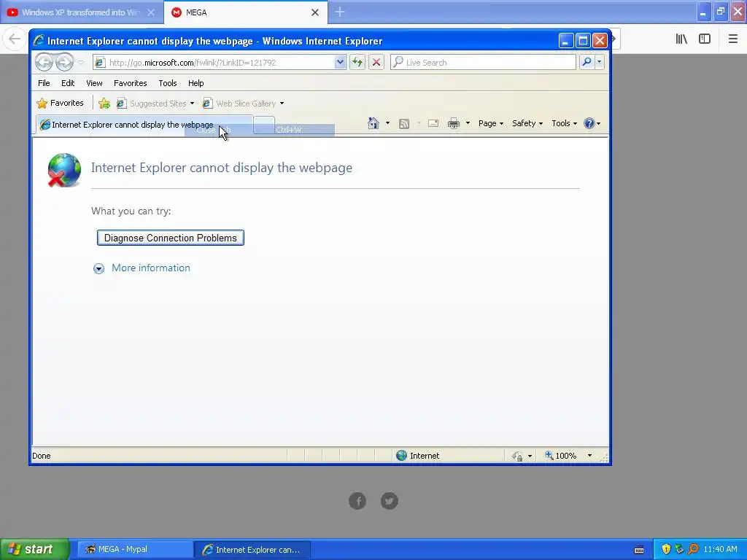Open Web Slice Gallery link

pyautogui.click(x=239, y=104)
